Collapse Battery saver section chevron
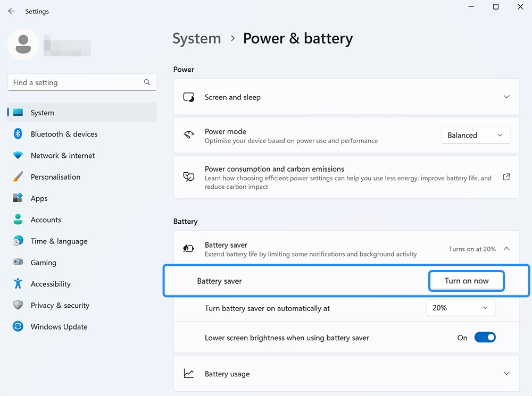This screenshot has width=532, height=396. pos(506,249)
